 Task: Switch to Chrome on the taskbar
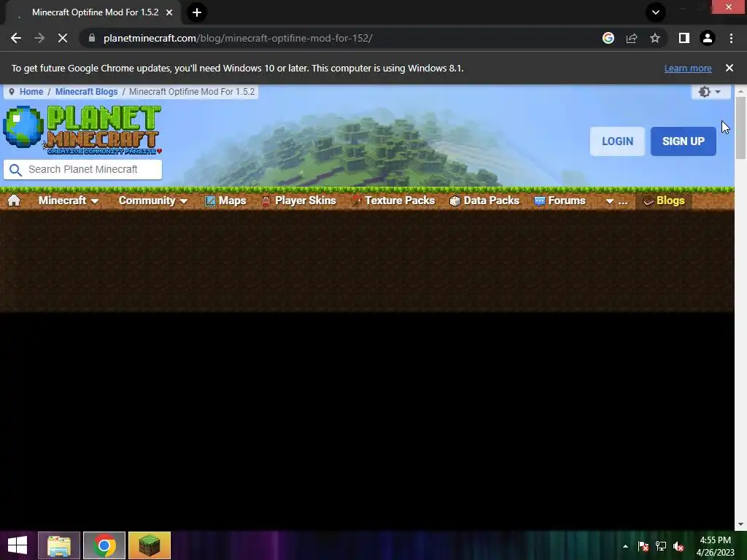tap(104, 545)
